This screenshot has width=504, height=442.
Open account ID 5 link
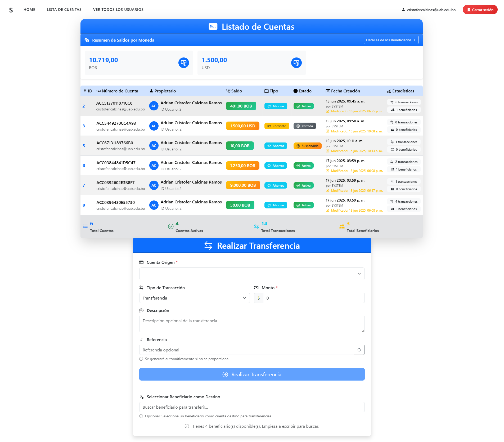(84, 146)
